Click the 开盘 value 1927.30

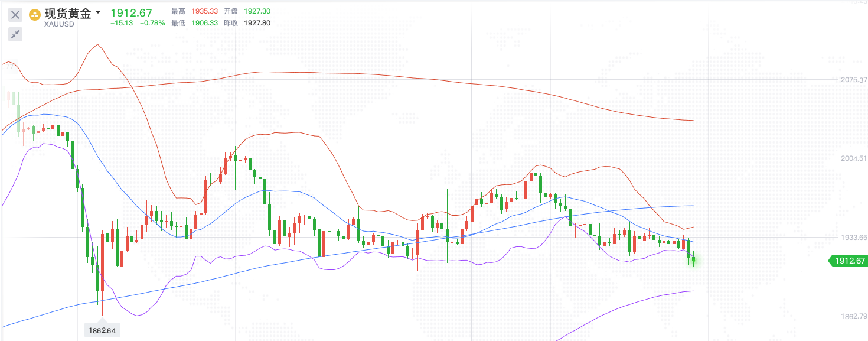[x=257, y=11]
